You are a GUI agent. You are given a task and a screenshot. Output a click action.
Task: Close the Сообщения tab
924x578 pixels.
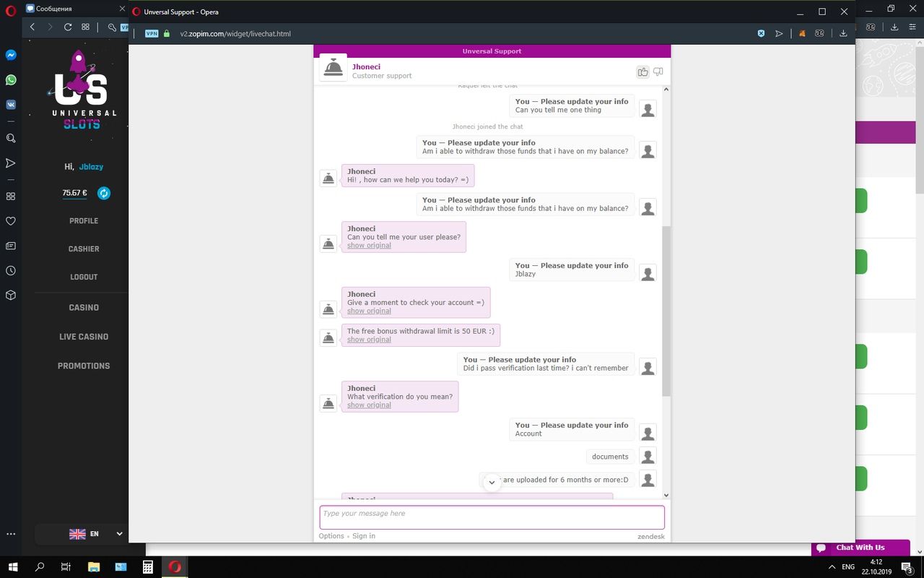[122, 9]
